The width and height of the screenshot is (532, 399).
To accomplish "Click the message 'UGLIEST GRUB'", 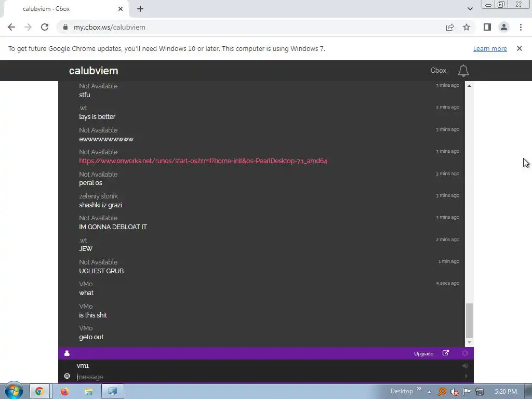I will (101, 271).
